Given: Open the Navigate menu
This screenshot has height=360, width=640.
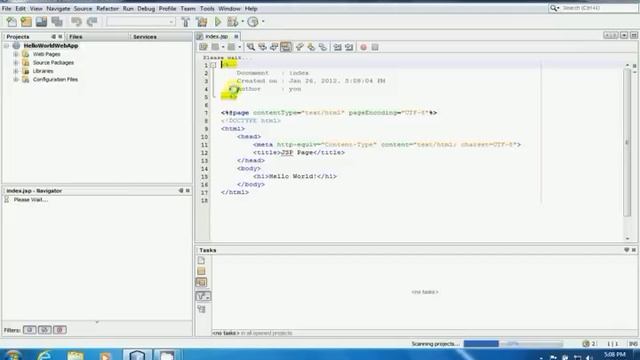Looking at the screenshot, I should pos(58,8).
